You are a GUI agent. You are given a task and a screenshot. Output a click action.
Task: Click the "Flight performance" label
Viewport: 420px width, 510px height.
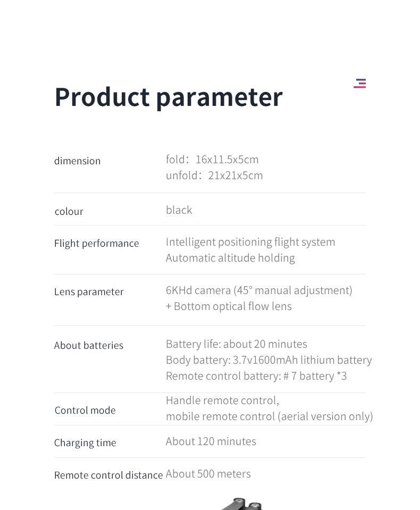click(x=96, y=244)
